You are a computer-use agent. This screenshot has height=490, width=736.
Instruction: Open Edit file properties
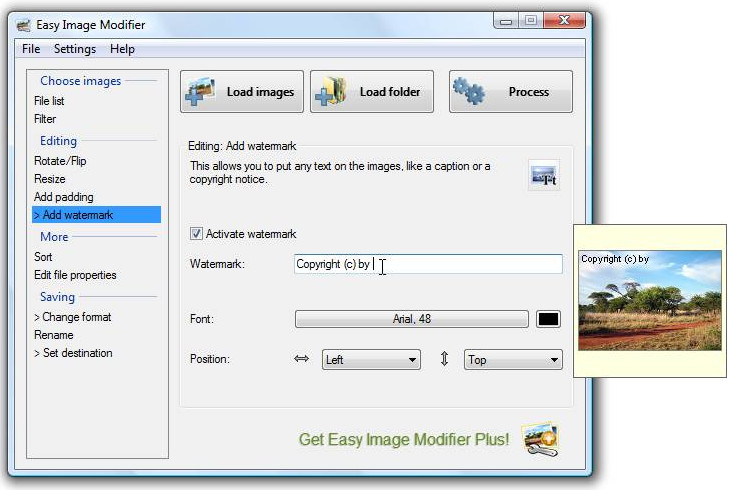tap(75, 275)
